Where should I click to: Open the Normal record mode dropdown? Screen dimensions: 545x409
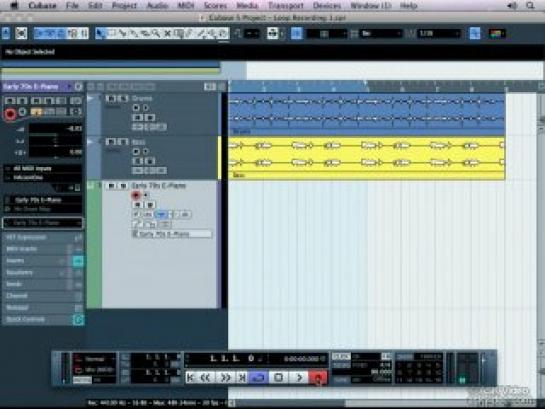(95, 359)
